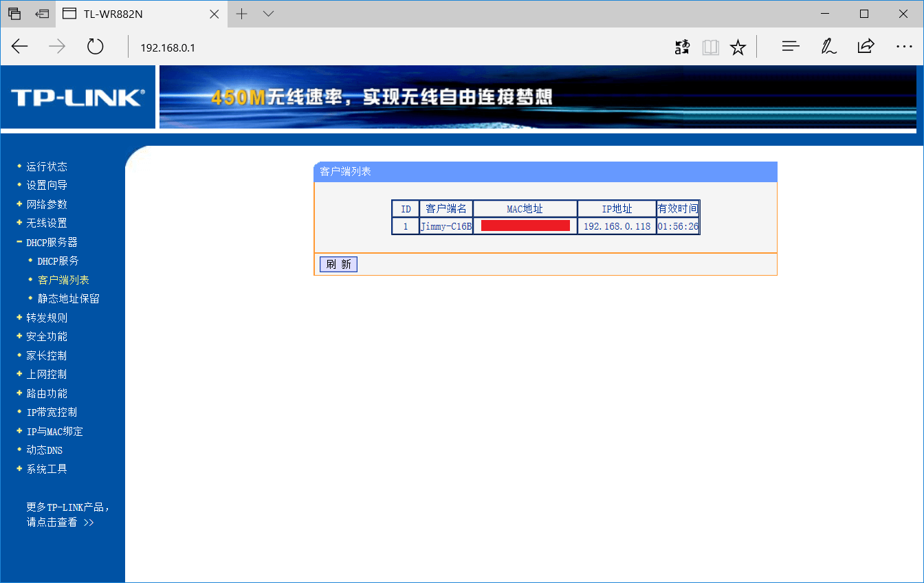Expand the 网络参数 section
The width and height of the screenshot is (924, 583).
click(x=46, y=203)
